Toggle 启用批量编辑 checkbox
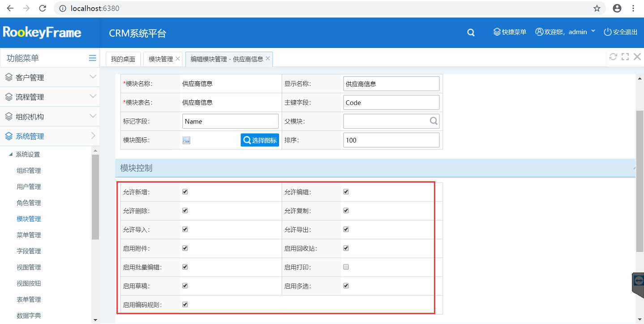Viewport: 644px width, 324px height. pyautogui.click(x=185, y=267)
